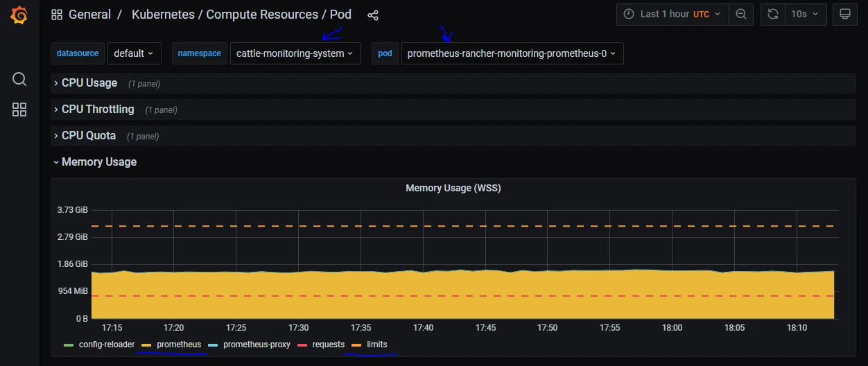Zoom out time range with magnifier icon
Screen dimensions: 868x366
coord(741,14)
